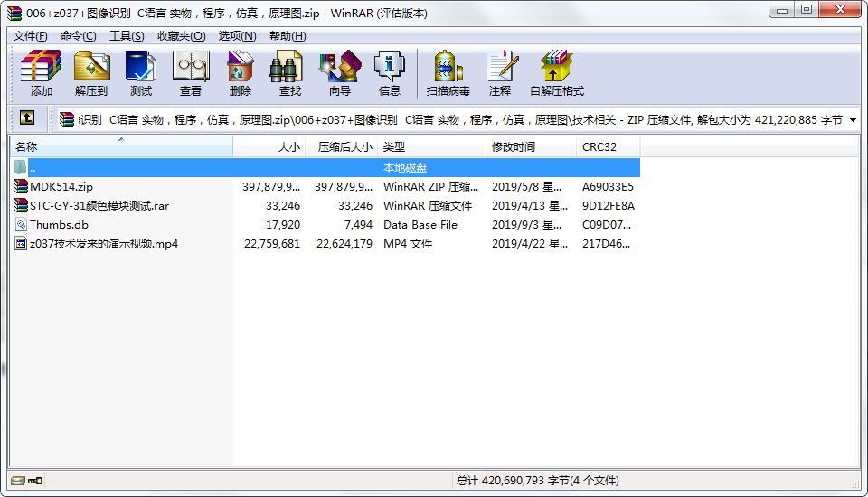The width and height of the screenshot is (868, 497).
Task: Click packed size 22,624,179
Action: [x=344, y=243]
